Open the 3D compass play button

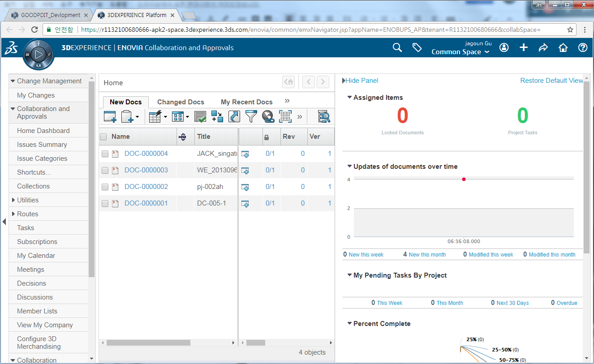(x=39, y=55)
